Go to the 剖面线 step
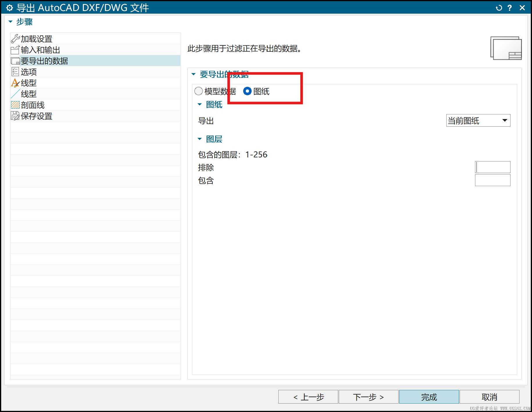 (95, 105)
